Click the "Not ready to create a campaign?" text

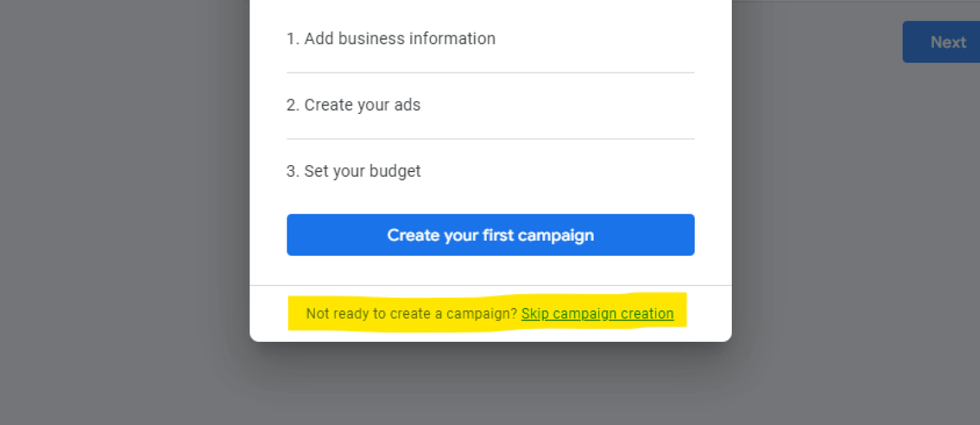tap(411, 314)
